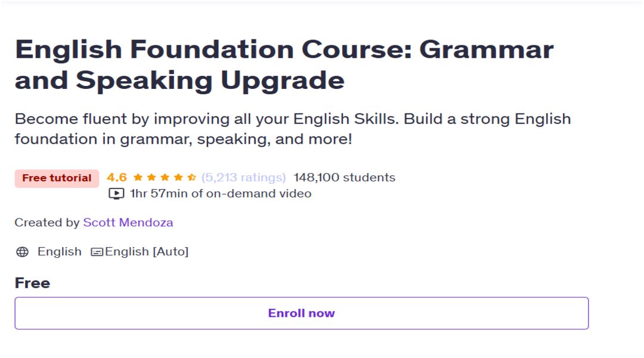Click the third rating star
Image resolution: width=644 pixels, height=358 pixels.
click(165, 177)
